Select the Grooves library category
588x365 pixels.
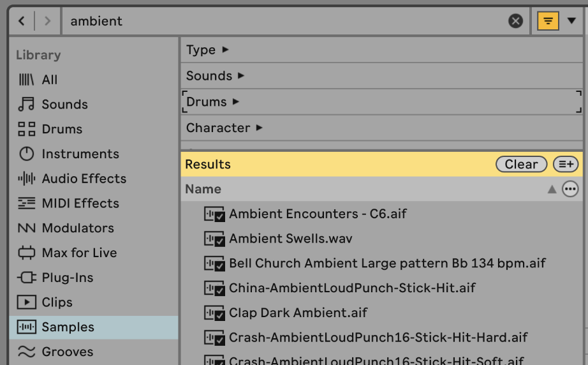pos(67,352)
